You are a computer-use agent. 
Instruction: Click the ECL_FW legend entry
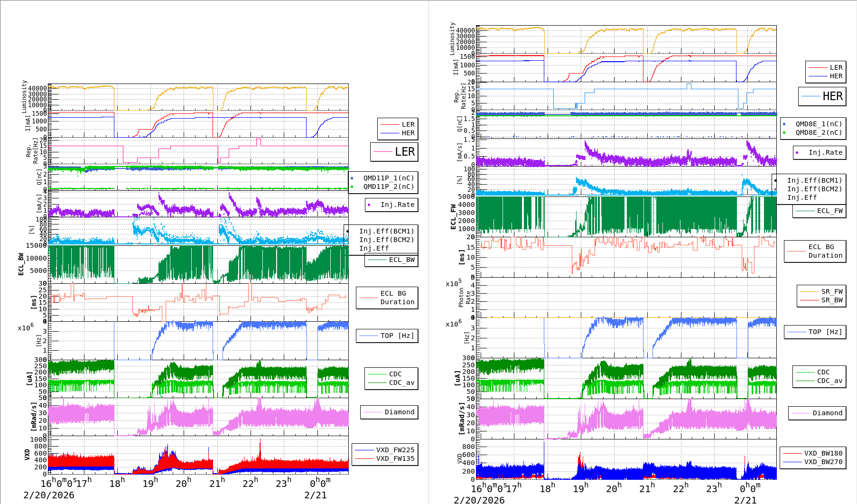tap(829, 211)
